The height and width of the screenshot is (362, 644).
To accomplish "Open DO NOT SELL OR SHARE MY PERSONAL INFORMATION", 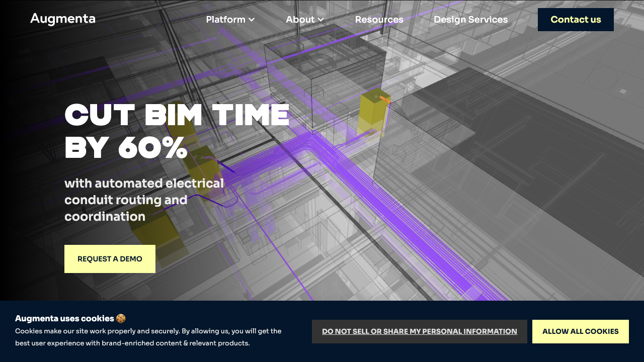I will pos(419,331).
